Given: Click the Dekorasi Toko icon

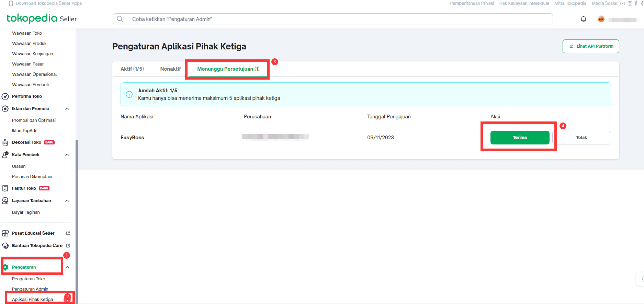Looking at the screenshot, I should pyautogui.click(x=5, y=142).
